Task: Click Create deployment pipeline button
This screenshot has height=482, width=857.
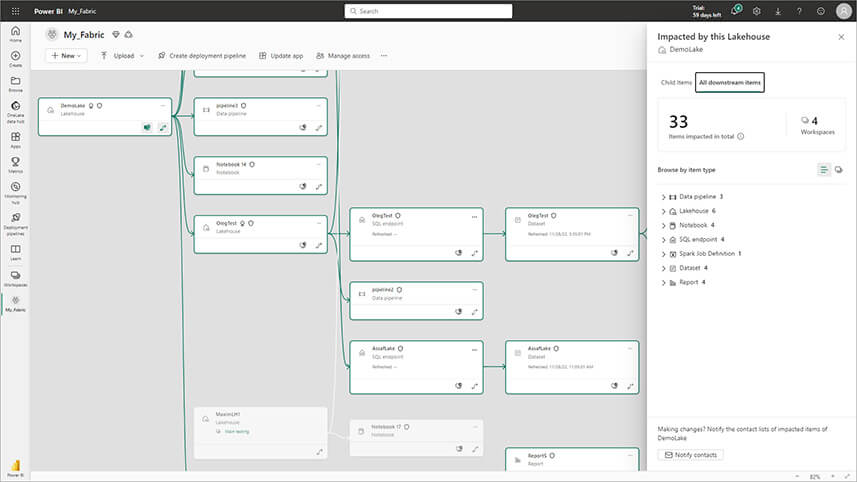Action: point(201,56)
